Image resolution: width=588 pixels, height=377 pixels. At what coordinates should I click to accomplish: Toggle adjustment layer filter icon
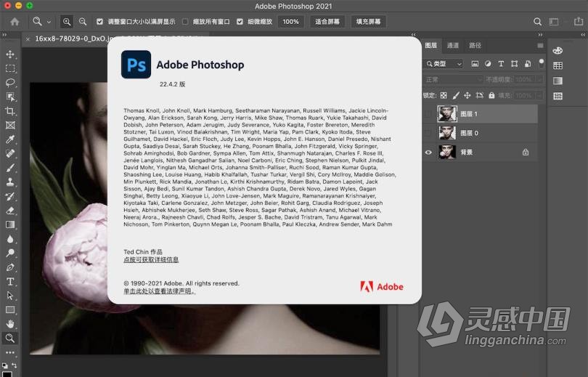[x=488, y=64]
